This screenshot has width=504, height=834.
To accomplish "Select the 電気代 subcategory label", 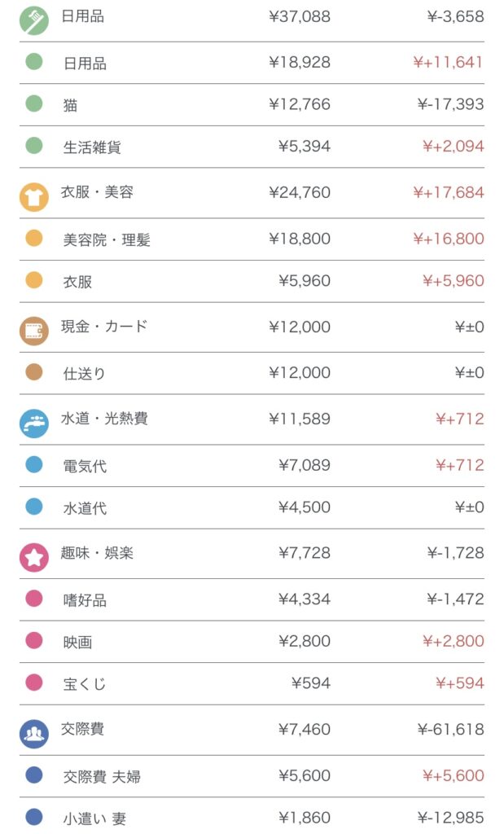I will (x=85, y=467).
